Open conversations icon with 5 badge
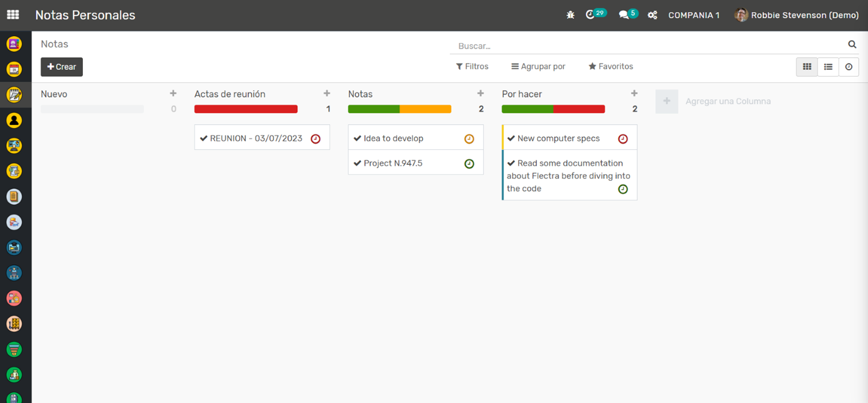This screenshot has width=868, height=403. coord(624,15)
